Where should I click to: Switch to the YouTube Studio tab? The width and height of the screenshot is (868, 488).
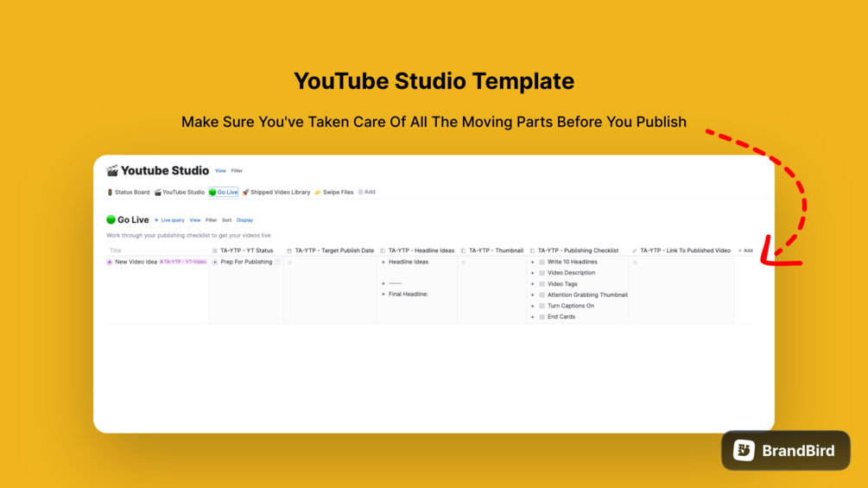(x=180, y=193)
